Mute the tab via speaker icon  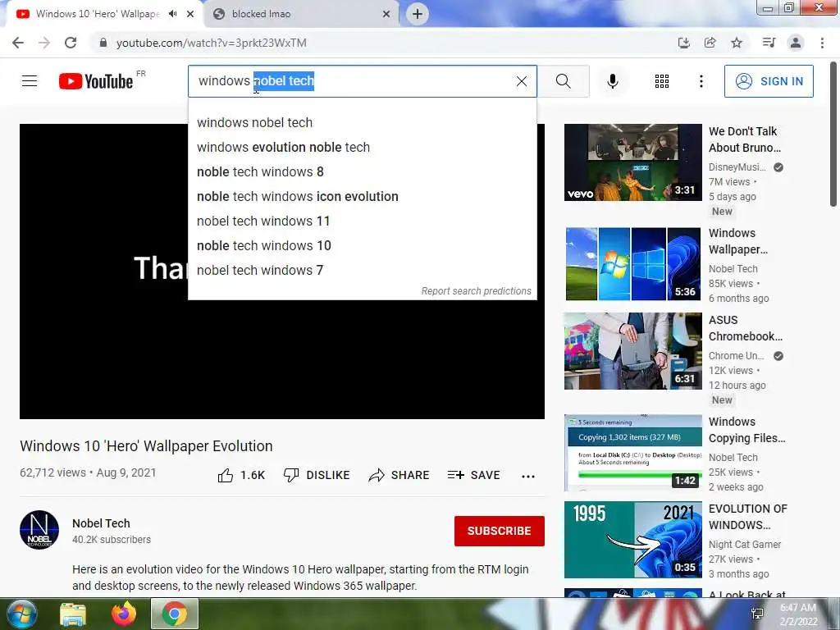172,14
